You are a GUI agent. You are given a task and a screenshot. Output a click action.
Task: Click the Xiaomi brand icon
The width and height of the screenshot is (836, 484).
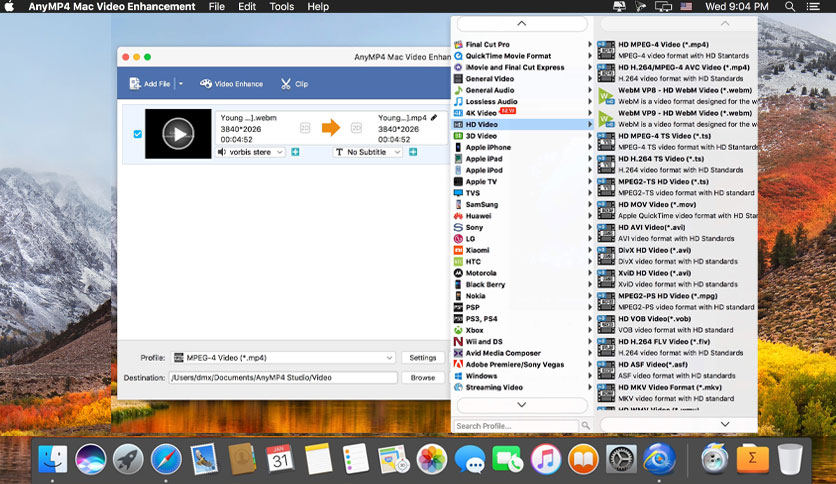(458, 250)
